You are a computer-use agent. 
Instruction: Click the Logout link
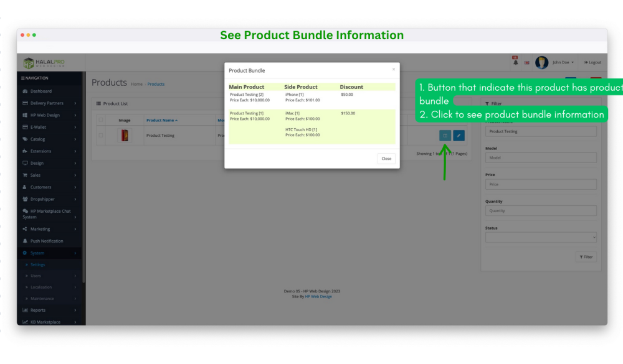pyautogui.click(x=593, y=62)
